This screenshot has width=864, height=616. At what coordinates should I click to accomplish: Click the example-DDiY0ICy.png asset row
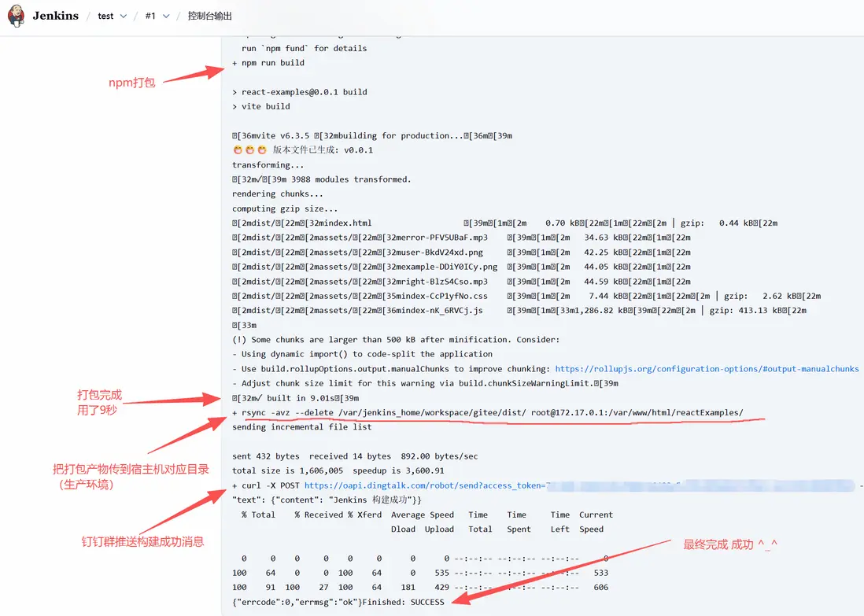pos(461,267)
